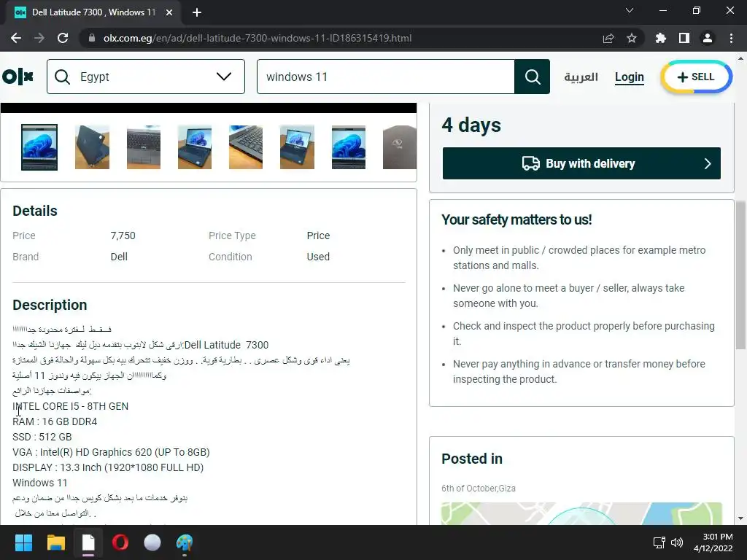
Task: Select the fifth thumbnail of angled keyboard
Action: [246, 147]
